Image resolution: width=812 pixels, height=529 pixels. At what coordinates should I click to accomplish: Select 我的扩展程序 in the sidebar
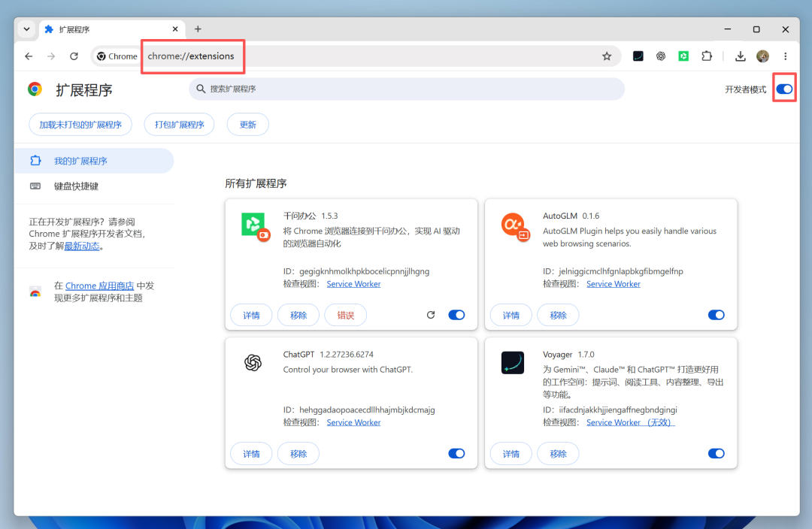[94, 161]
